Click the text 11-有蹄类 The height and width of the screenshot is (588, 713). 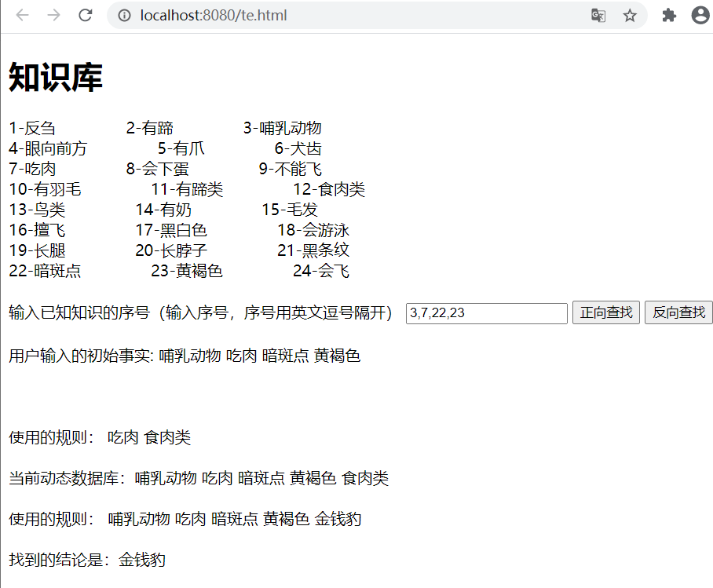[187, 190]
